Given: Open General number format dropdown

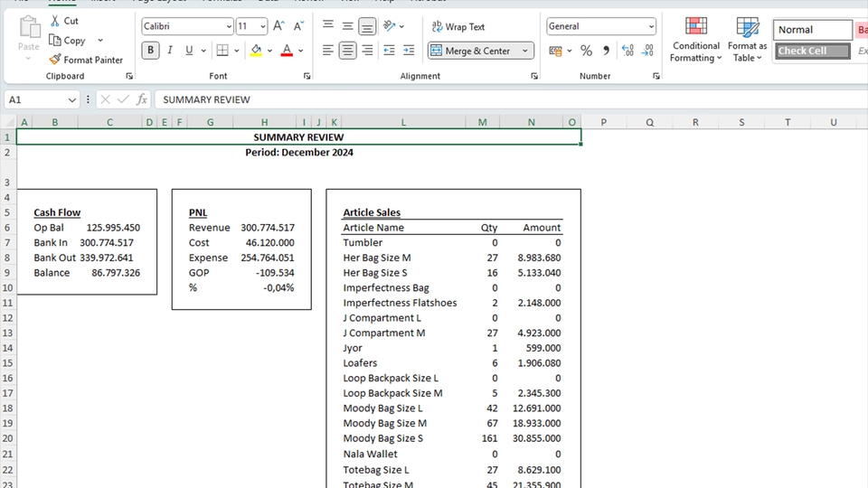Looking at the screenshot, I should pyautogui.click(x=651, y=26).
